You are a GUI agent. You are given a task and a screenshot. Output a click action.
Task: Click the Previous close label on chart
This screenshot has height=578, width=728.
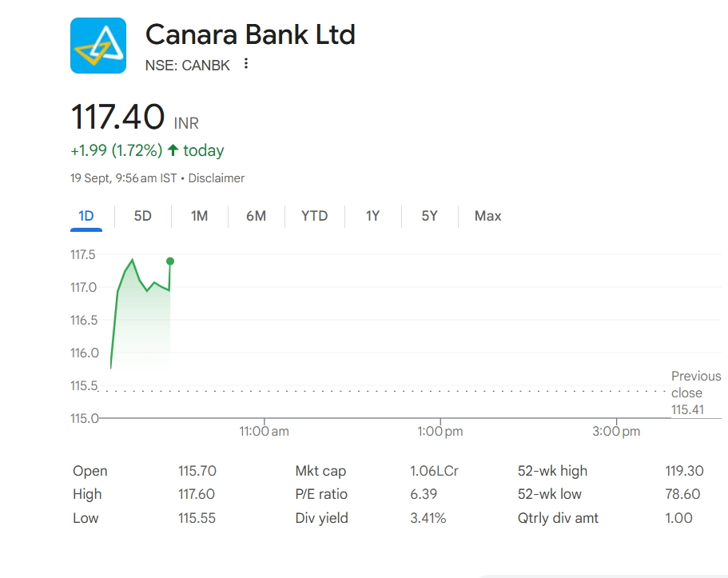[686, 385]
